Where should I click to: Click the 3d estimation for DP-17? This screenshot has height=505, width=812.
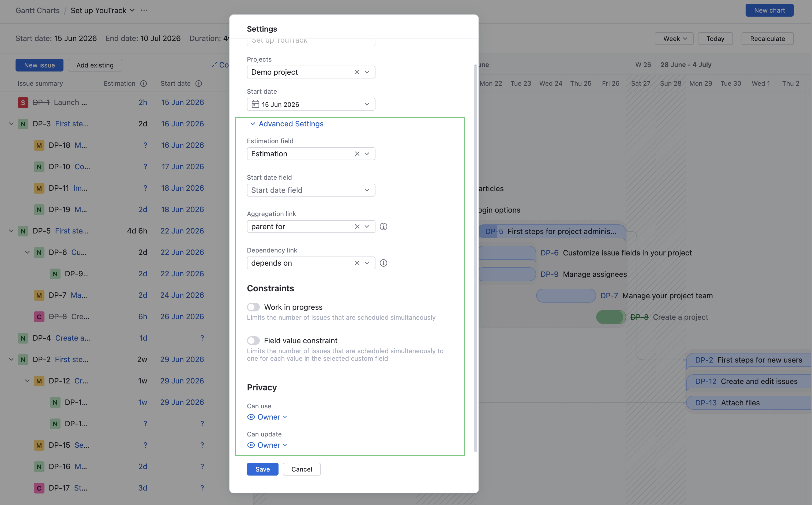pos(143,488)
